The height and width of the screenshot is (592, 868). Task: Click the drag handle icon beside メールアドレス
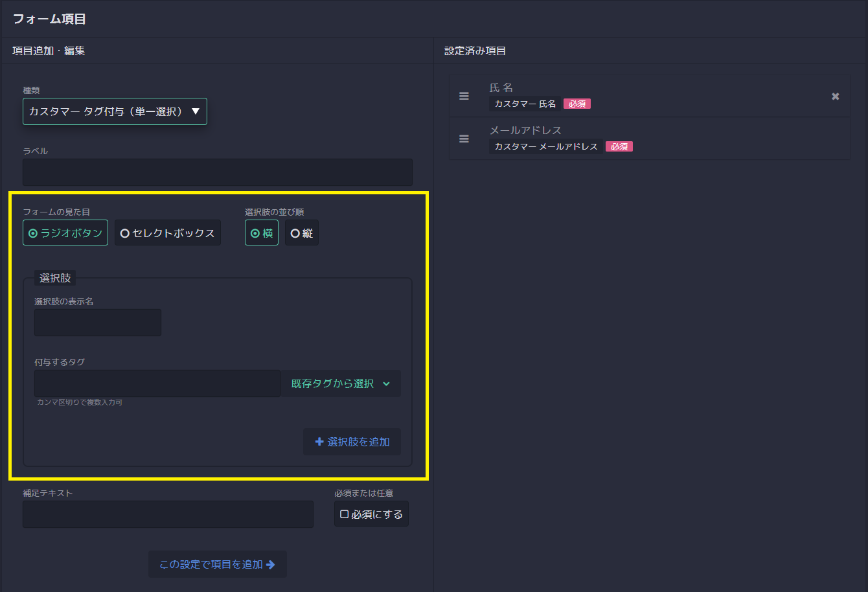point(464,138)
